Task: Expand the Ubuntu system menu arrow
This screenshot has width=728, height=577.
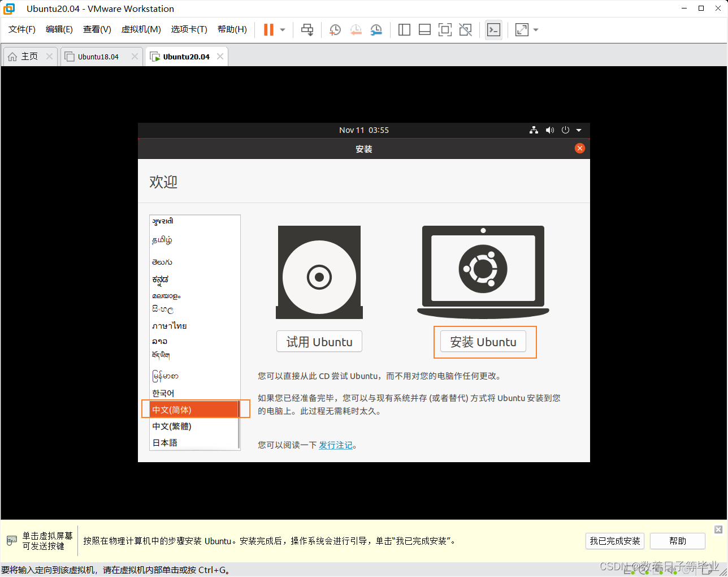Action: pos(579,130)
